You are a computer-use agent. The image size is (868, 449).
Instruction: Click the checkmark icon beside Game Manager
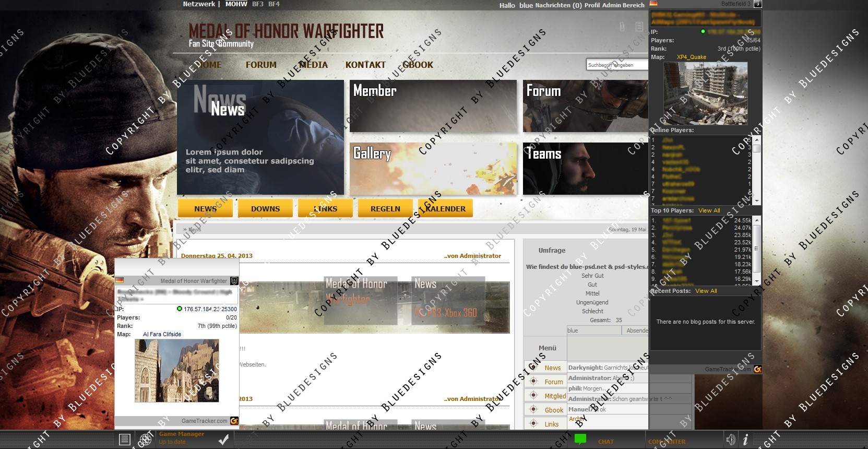[x=223, y=440]
